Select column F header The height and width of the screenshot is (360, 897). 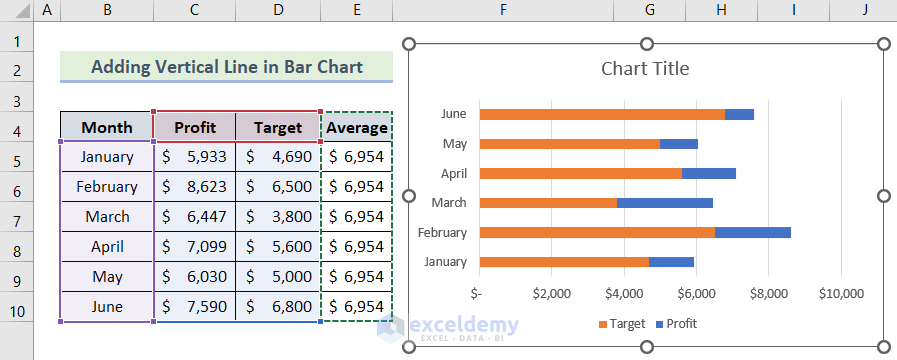(503, 10)
